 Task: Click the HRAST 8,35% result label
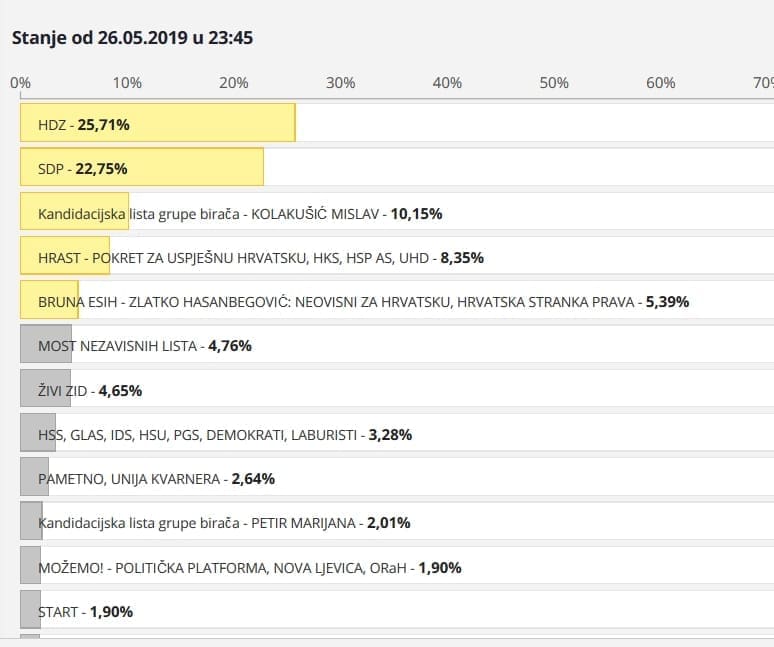click(260, 257)
